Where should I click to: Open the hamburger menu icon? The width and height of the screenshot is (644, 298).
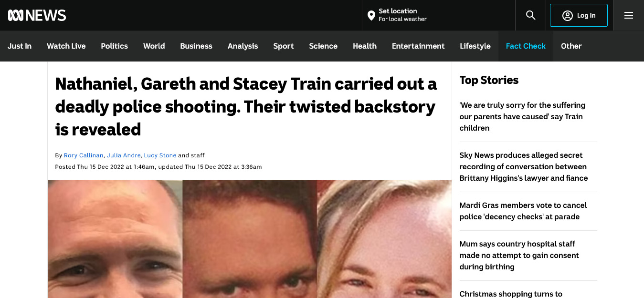tap(629, 15)
